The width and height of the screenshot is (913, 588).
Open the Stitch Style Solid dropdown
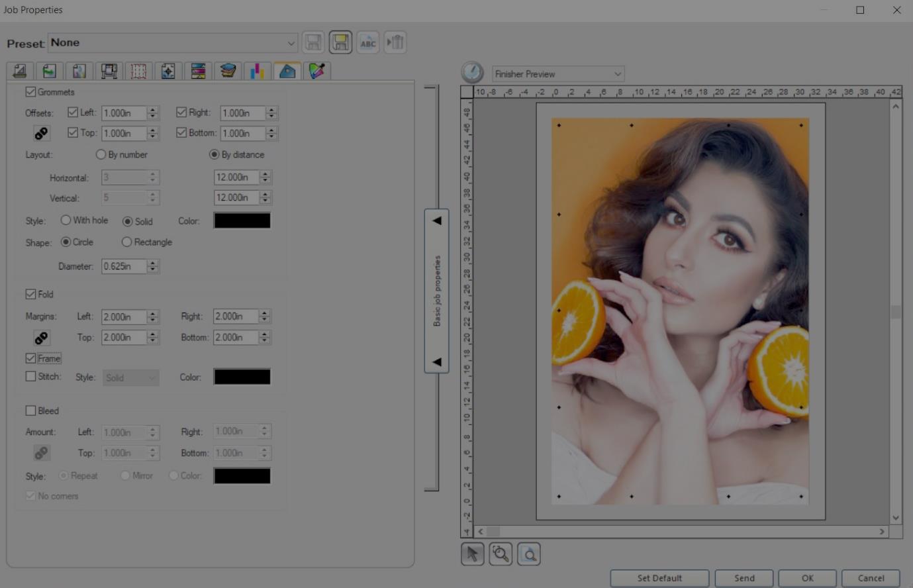pos(131,377)
